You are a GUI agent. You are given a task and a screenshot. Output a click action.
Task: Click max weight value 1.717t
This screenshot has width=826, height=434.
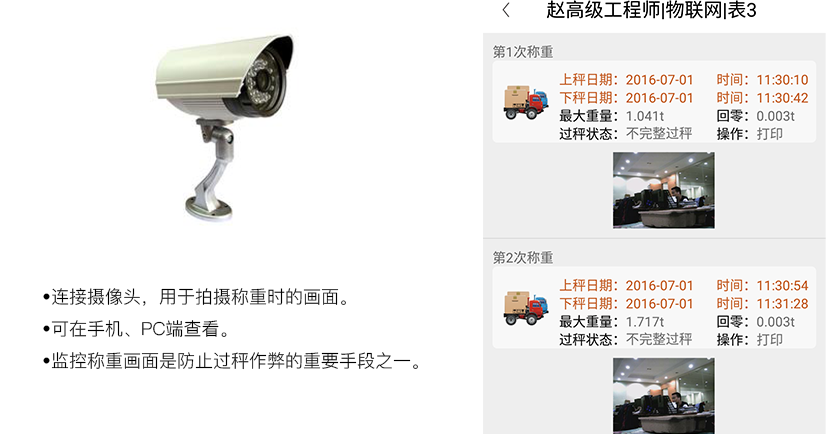click(x=645, y=322)
